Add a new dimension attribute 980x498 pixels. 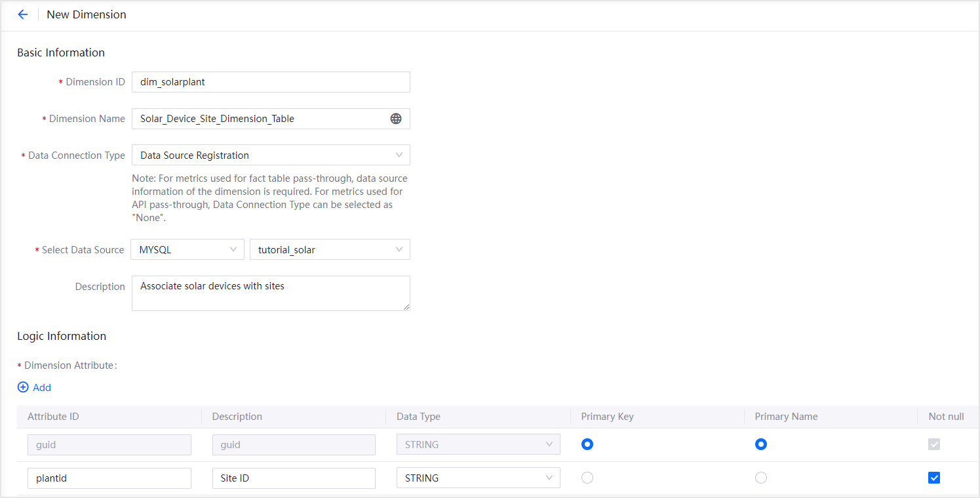35,387
